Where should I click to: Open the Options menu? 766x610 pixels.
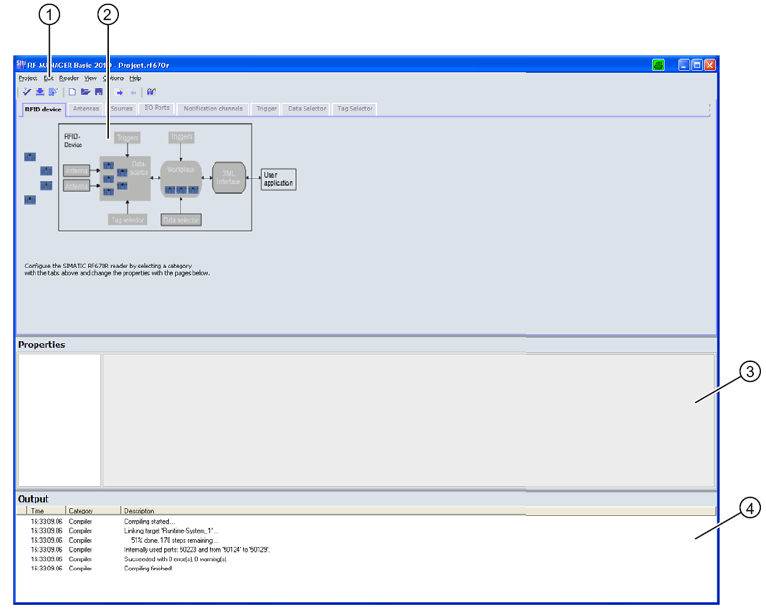click(x=113, y=78)
